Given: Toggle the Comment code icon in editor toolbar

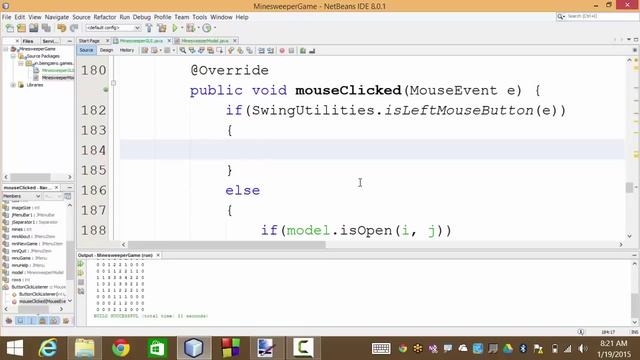Looking at the screenshot, I should (x=302, y=51).
